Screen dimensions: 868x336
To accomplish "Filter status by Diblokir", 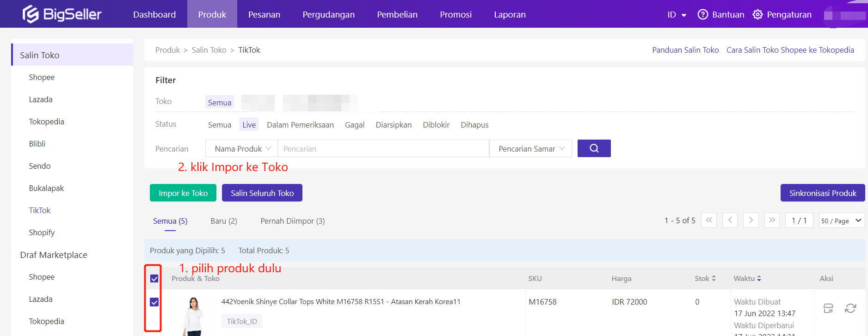I will coord(436,124).
